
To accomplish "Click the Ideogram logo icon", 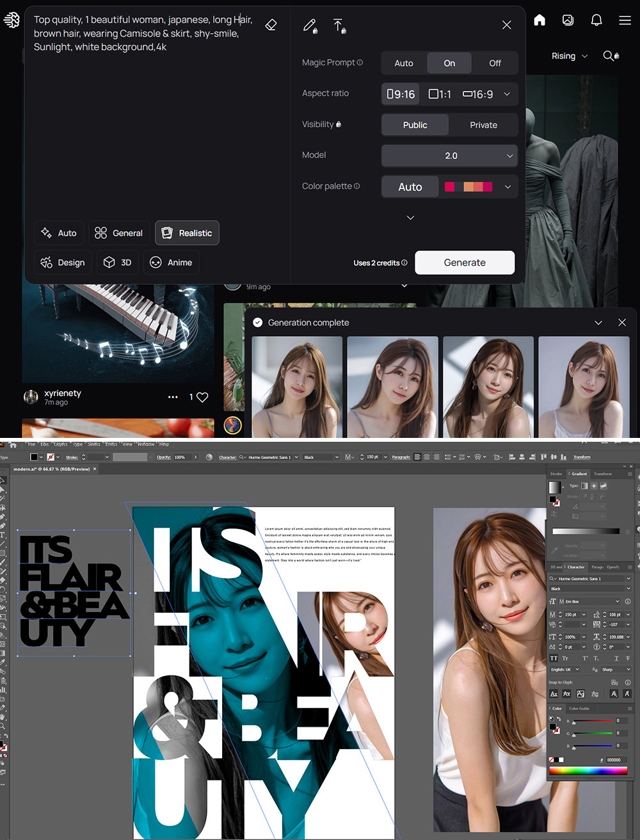I will 12,20.
